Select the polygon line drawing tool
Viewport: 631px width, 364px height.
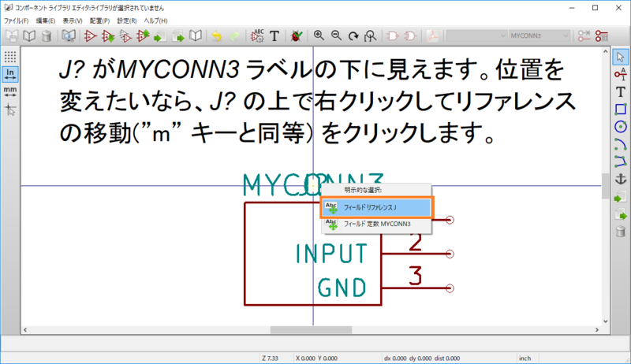(x=620, y=162)
